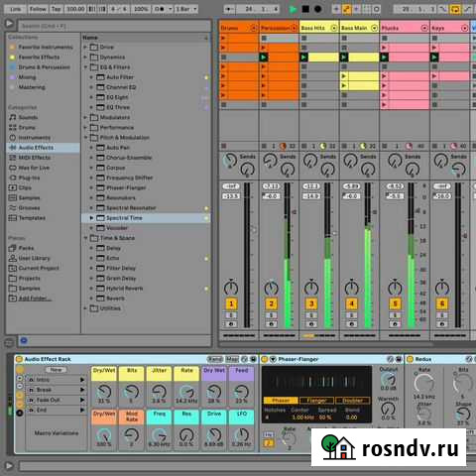Click the Rand button in Audio Effect Rack

pyautogui.click(x=215, y=359)
